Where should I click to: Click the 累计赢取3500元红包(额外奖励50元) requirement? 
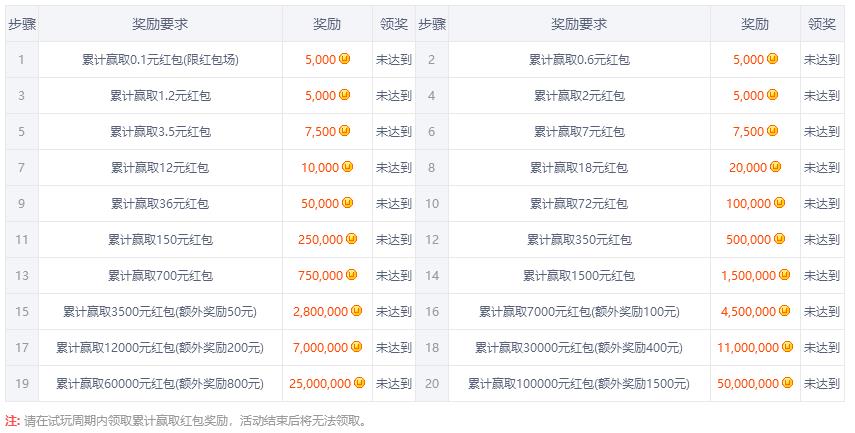pyautogui.click(x=160, y=312)
